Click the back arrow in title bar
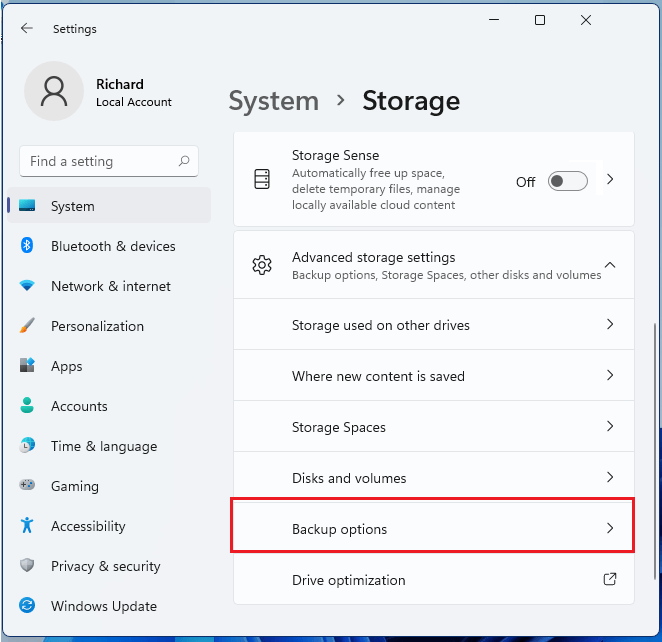 pyautogui.click(x=27, y=29)
